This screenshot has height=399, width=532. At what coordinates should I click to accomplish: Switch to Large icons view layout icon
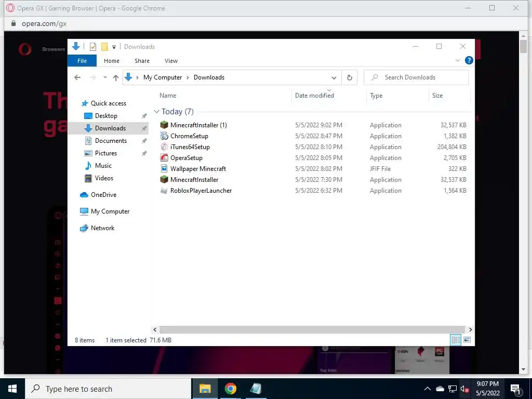tap(467, 340)
